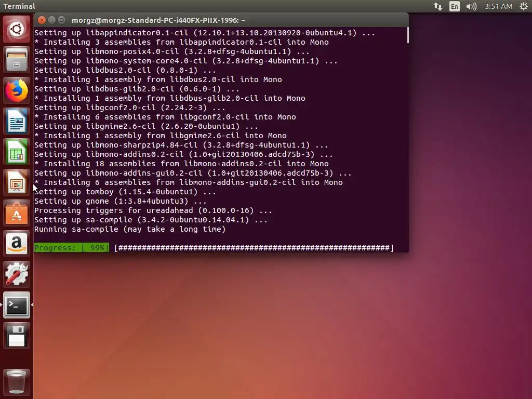This screenshot has height=399, width=532.
Task: Open the network connections indicator
Action: (437, 6)
